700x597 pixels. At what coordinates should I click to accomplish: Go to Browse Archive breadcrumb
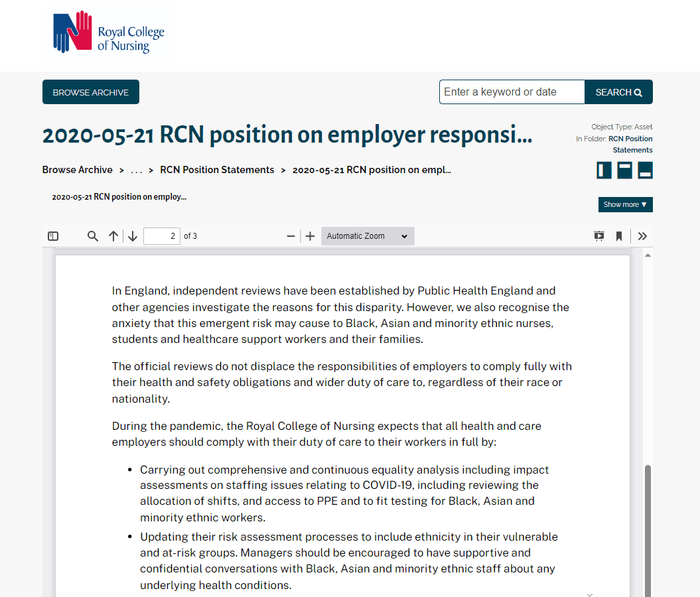tap(77, 170)
